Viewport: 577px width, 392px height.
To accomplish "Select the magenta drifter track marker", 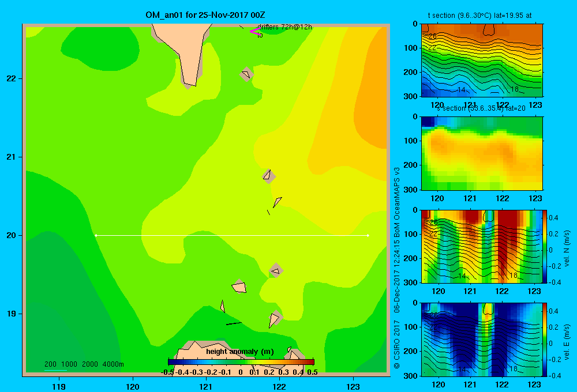I will 255,32.
